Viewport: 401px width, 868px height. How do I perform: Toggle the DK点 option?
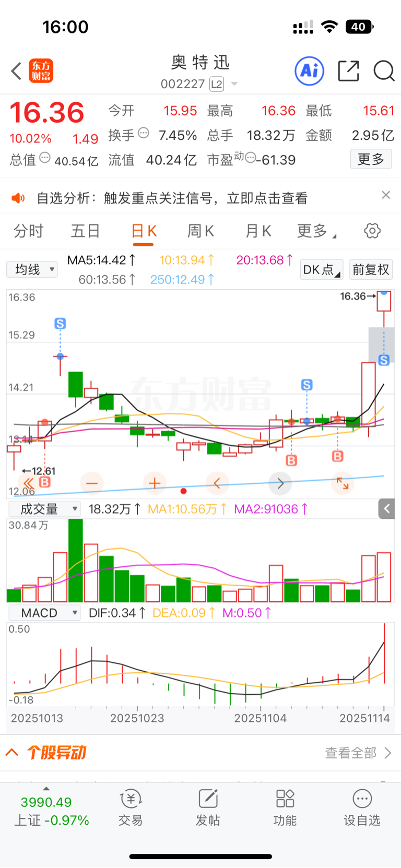[322, 270]
